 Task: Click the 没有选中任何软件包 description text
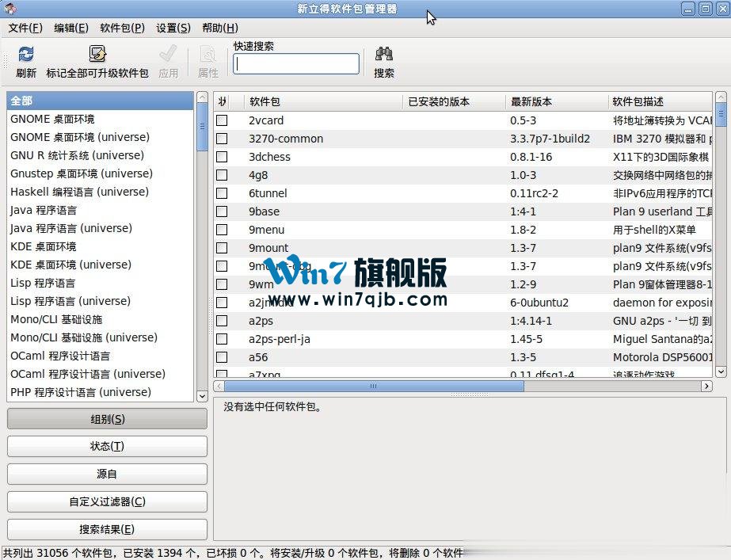tap(272, 406)
